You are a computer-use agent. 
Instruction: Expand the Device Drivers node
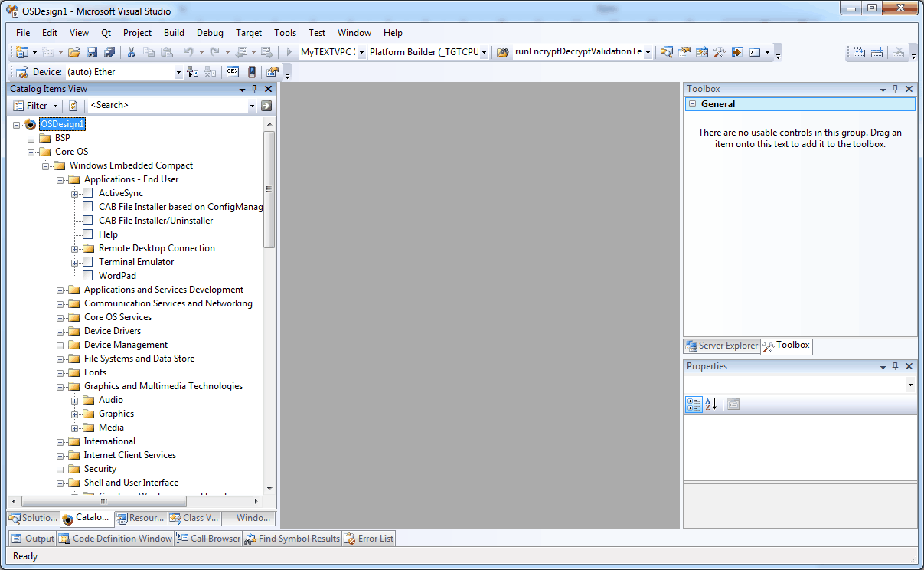point(60,331)
